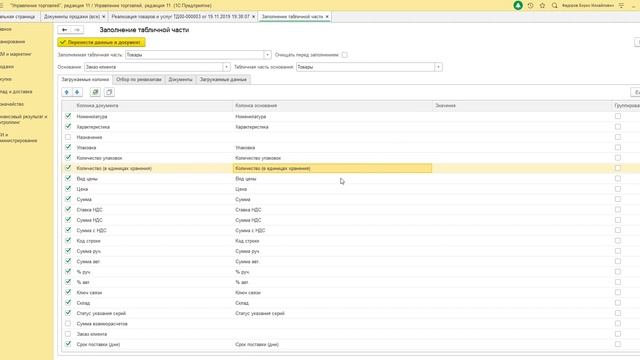Check all rows with the check-all icon
The image size is (640, 360).
95,92
